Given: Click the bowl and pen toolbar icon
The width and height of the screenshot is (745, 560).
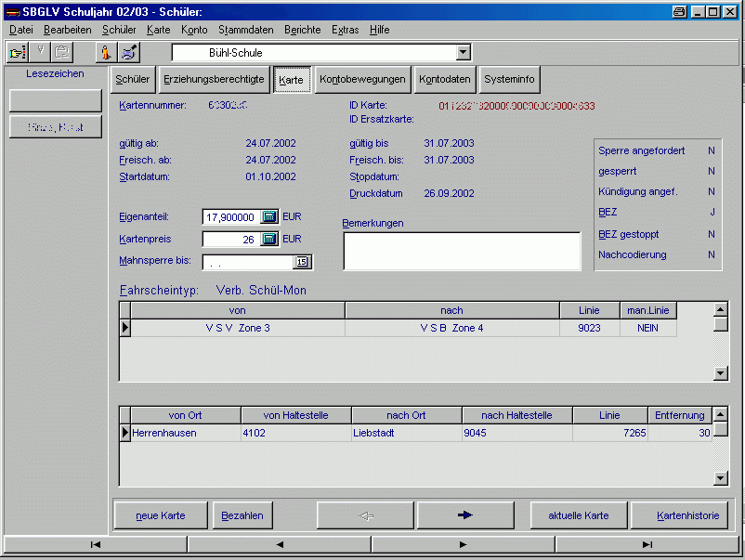Looking at the screenshot, I should pos(129,52).
